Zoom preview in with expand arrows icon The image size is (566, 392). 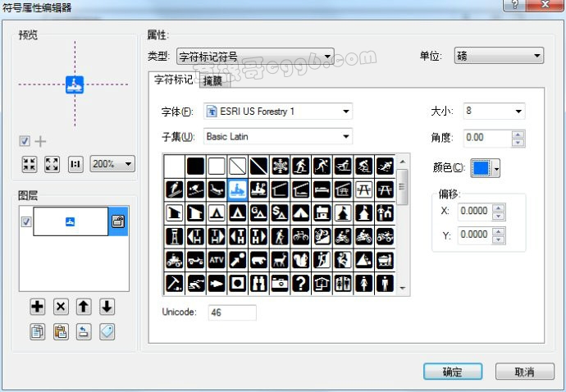[52, 164]
